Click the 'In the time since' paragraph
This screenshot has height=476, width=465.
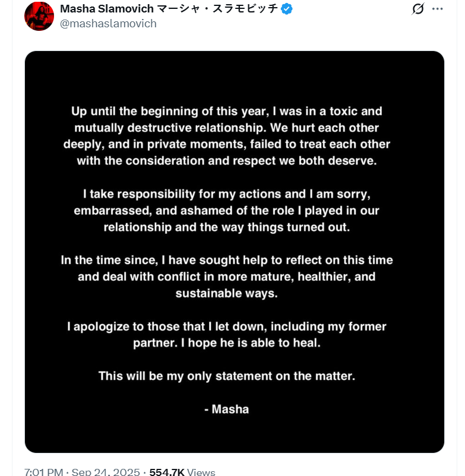[227, 277]
